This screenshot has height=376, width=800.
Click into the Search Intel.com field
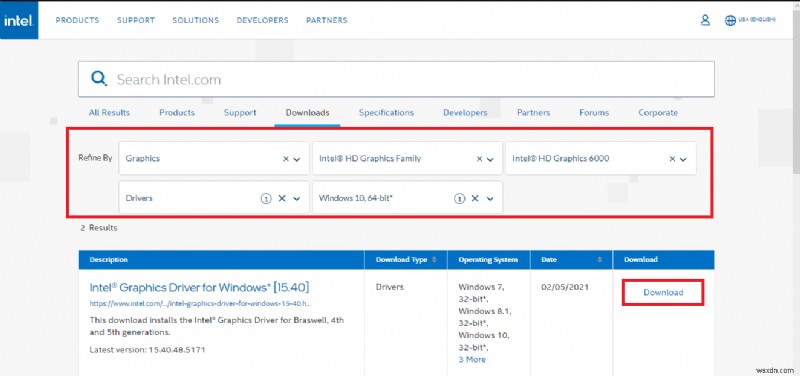396,79
